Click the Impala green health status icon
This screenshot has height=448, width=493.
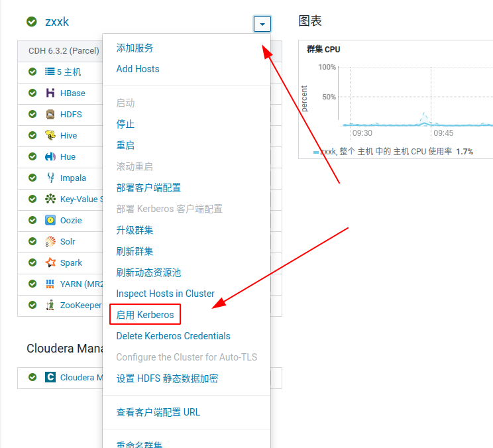pyautogui.click(x=32, y=178)
